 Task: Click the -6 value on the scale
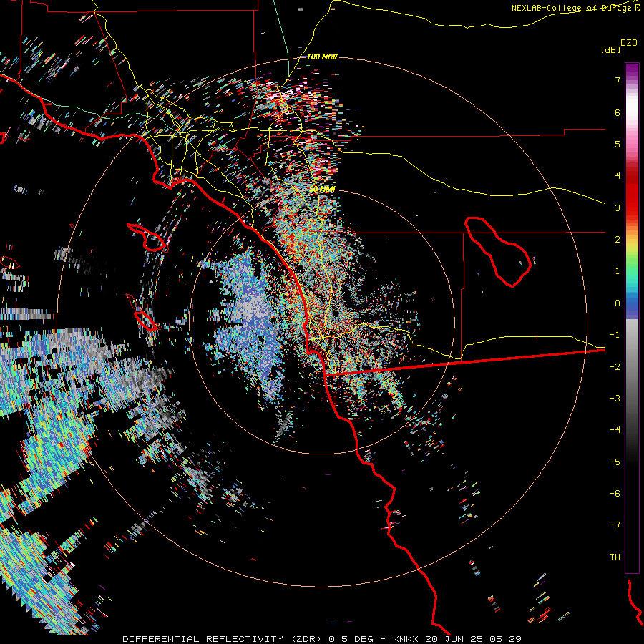tap(615, 493)
